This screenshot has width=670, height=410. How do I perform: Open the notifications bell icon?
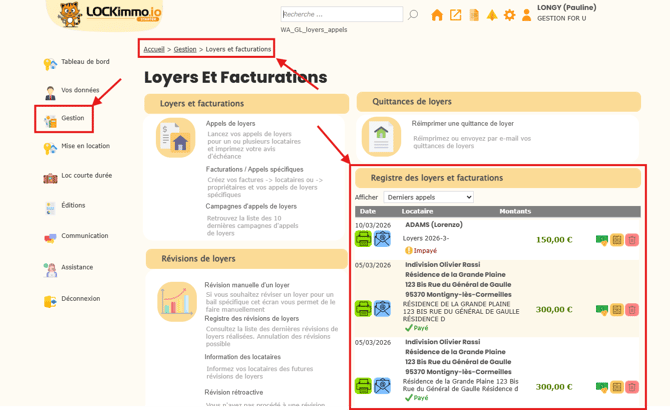pos(492,15)
